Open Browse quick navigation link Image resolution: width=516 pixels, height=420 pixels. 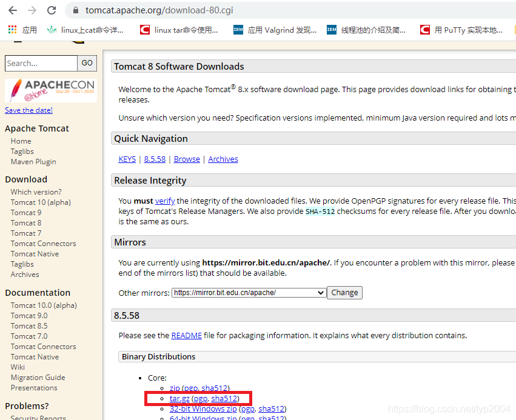(187, 159)
